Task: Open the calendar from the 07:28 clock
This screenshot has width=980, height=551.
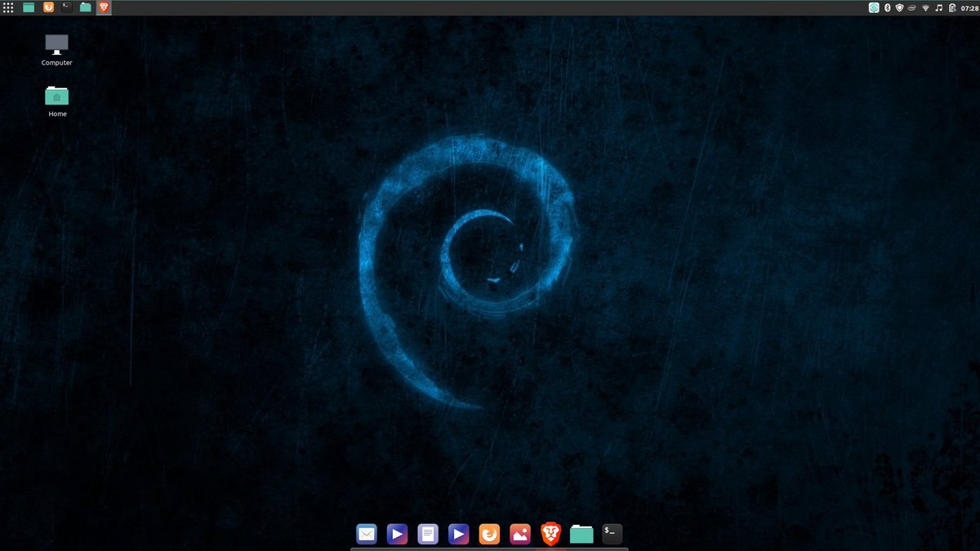Action: tap(969, 7)
